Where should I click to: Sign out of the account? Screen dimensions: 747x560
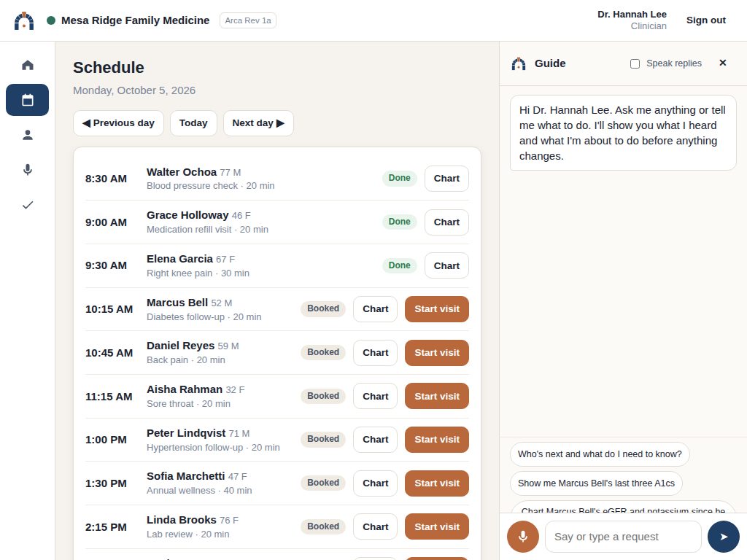tap(705, 20)
